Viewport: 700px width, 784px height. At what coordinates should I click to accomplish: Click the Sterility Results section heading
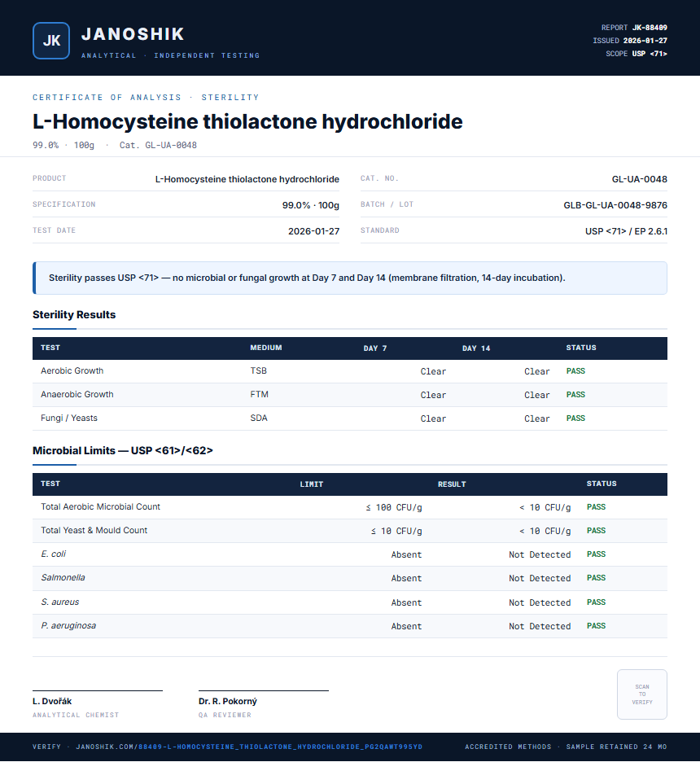tap(74, 314)
